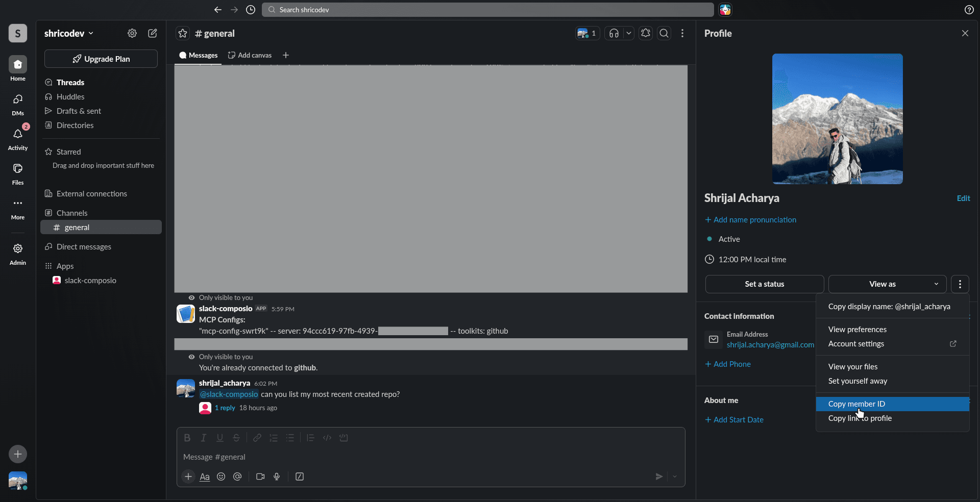This screenshot has height=502, width=980.
Task: Select Copy link to profile
Action: [x=893, y=418]
